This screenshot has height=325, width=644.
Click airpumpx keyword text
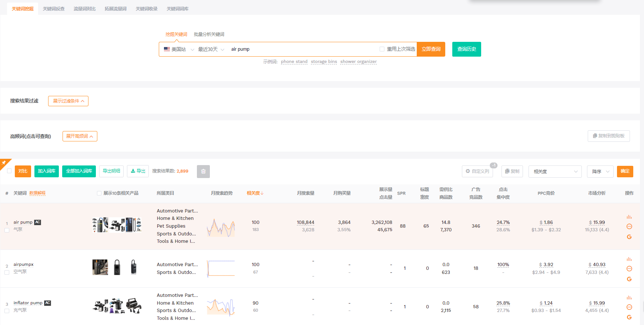coord(24,265)
